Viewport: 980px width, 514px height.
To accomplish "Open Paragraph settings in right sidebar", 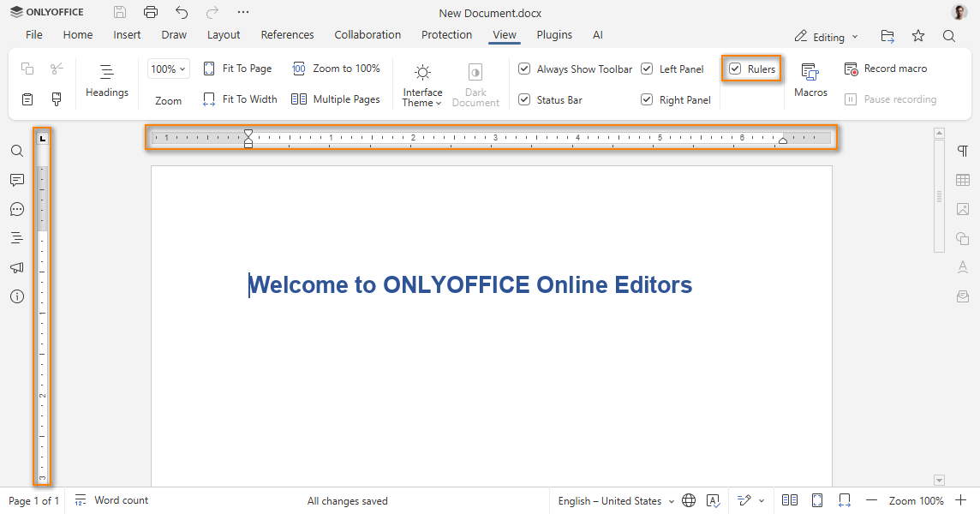I will [963, 151].
